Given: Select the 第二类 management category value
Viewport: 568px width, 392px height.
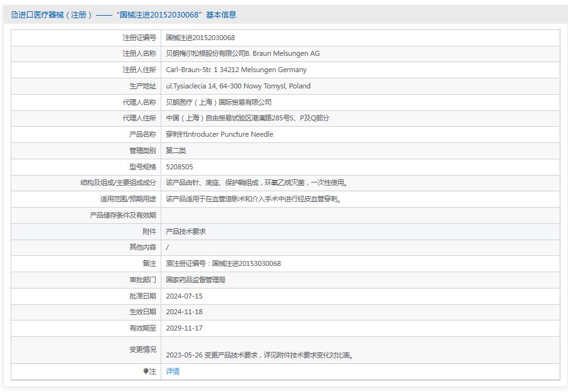Looking at the screenshot, I should click(x=176, y=151).
